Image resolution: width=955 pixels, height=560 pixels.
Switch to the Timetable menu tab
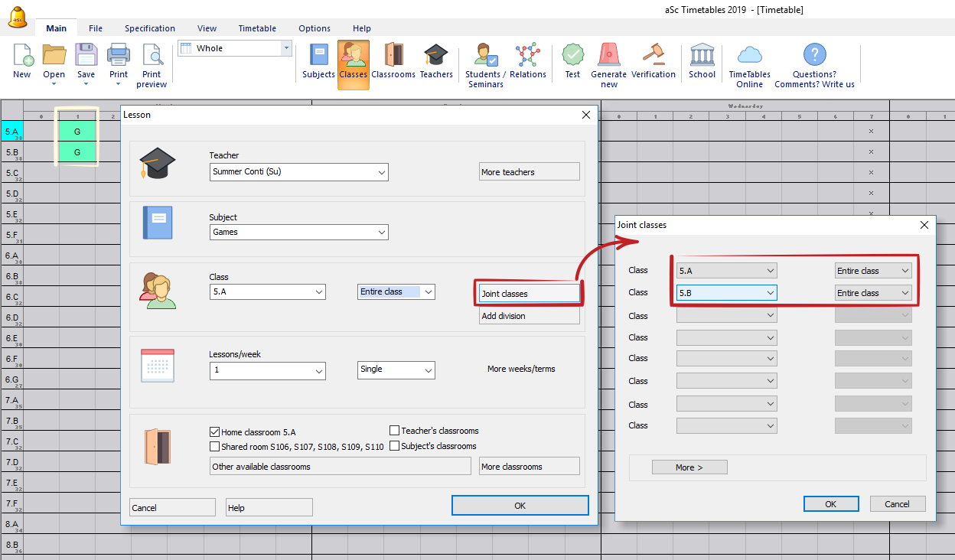257,28
